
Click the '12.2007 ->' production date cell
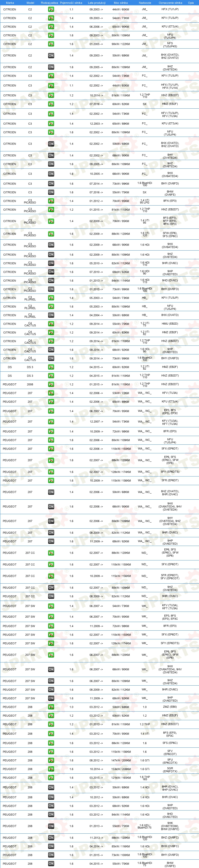click(x=96, y=422)
